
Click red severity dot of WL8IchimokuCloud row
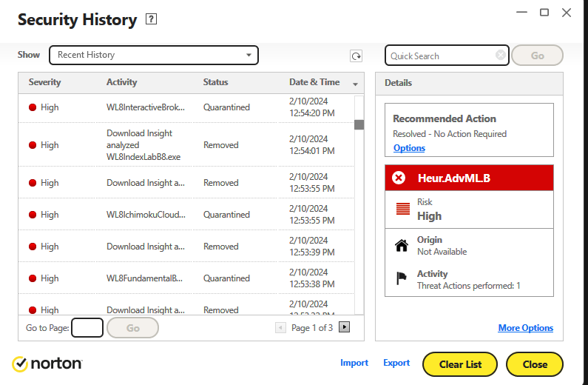[x=33, y=215]
